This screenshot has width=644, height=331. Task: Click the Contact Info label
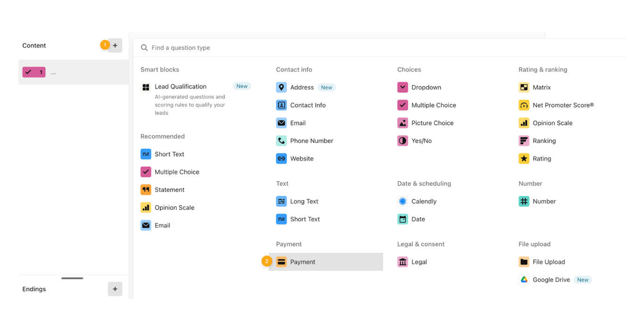[x=308, y=105]
